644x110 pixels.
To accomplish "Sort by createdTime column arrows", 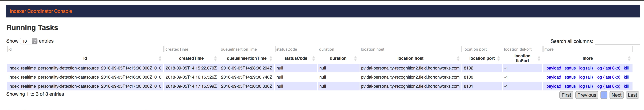I will tap(215, 58).
